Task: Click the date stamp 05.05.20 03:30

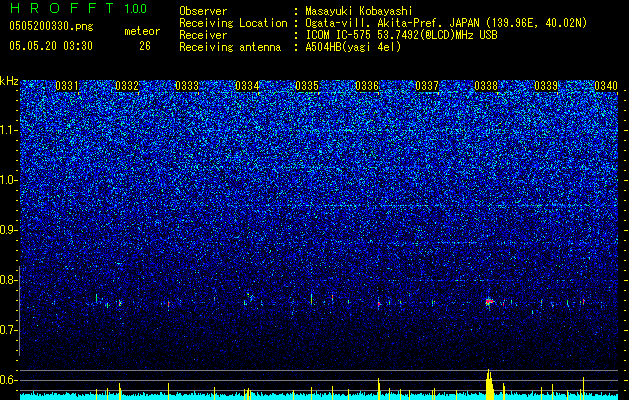Action: click(51, 46)
